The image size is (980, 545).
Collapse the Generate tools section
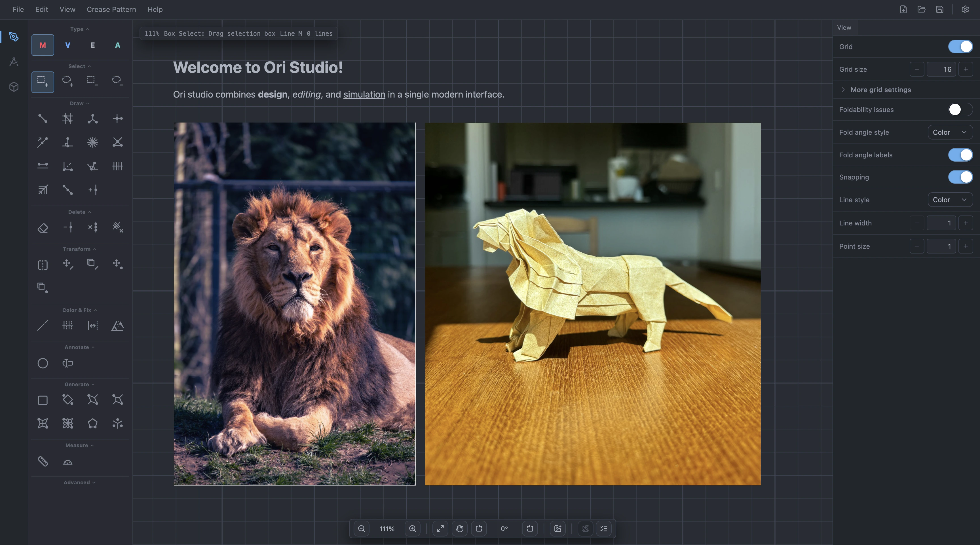[x=79, y=385]
